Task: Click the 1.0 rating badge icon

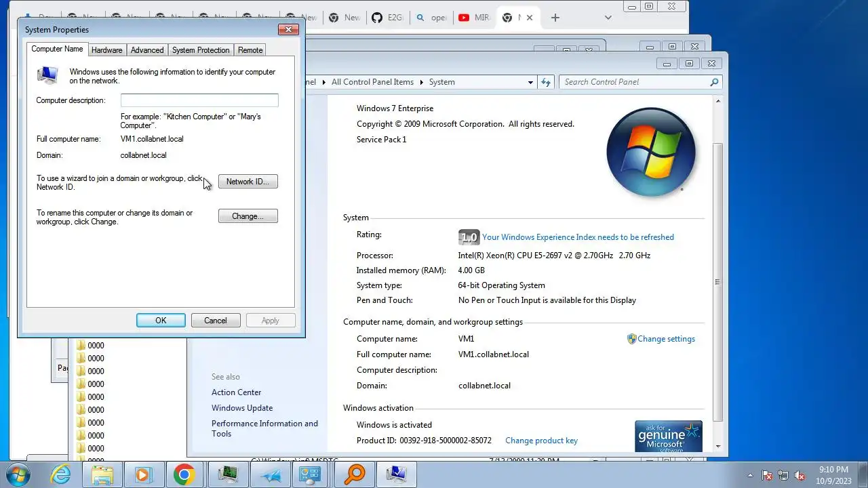Action: (469, 237)
